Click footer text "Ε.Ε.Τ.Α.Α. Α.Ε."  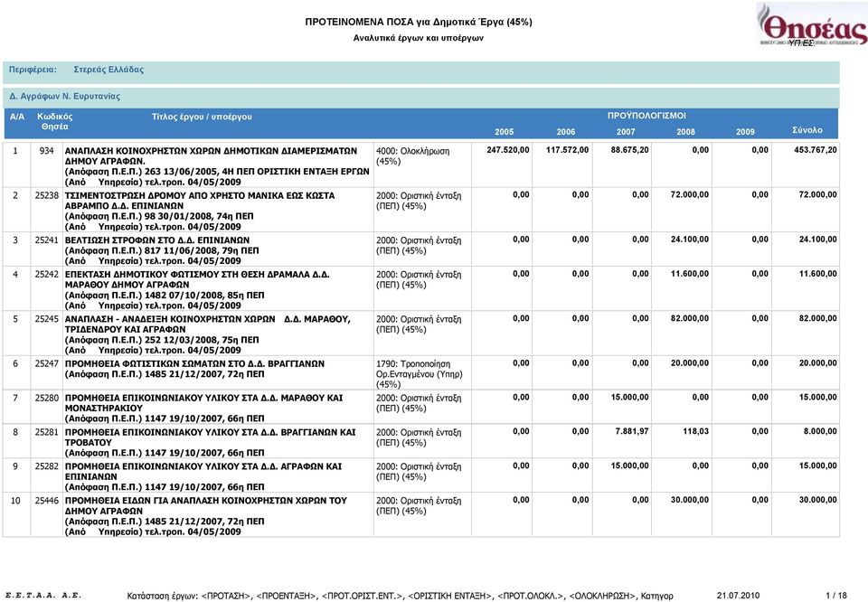click(42, 596)
